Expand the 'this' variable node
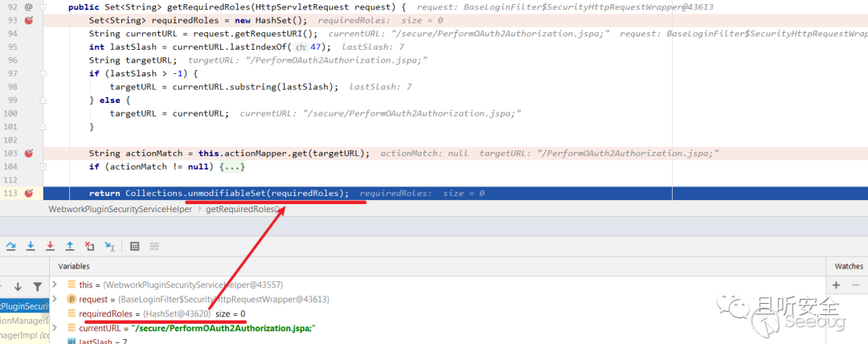This screenshot has width=868, height=344. point(55,285)
